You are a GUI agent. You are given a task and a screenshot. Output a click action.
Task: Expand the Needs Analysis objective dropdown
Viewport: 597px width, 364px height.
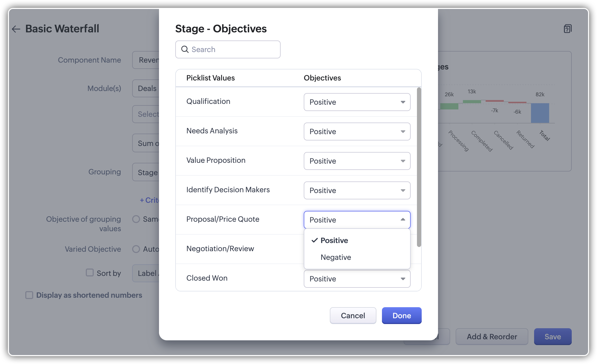(357, 132)
